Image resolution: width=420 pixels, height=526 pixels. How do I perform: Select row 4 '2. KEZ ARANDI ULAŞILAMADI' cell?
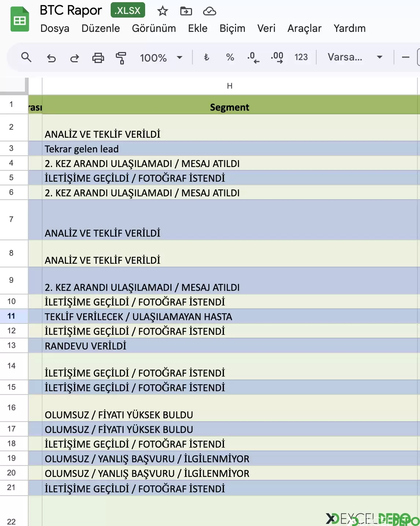coord(230,163)
